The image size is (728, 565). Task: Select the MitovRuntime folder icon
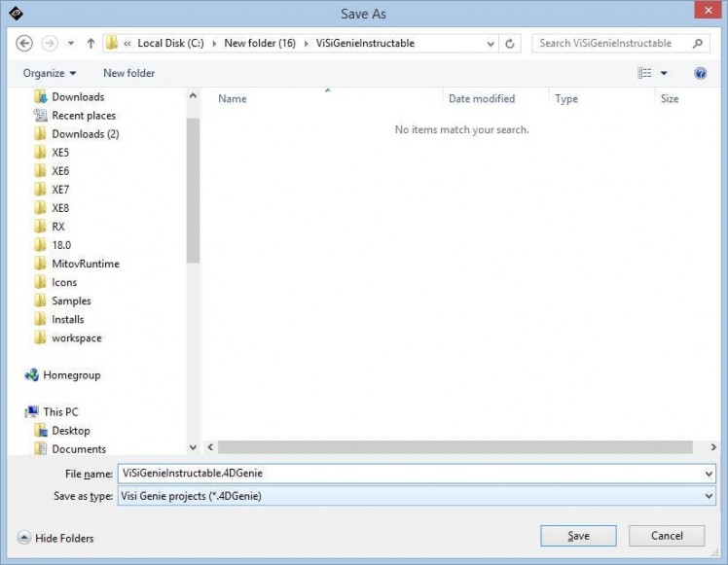point(40,264)
